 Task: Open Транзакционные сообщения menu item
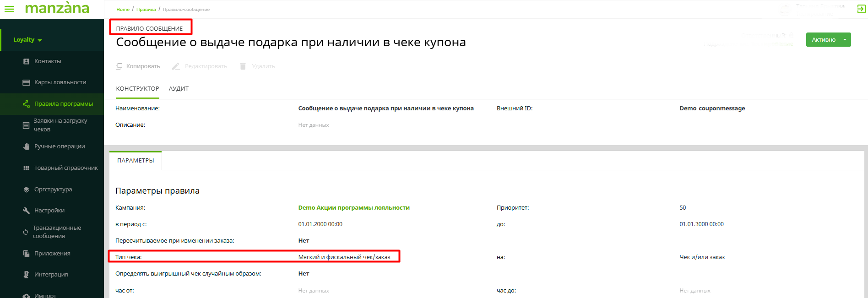coord(57,232)
